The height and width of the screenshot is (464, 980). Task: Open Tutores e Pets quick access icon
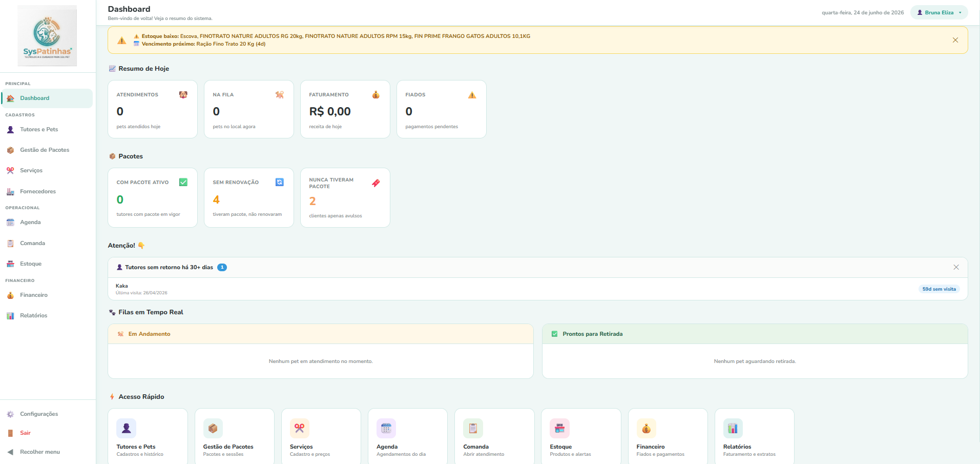(126, 428)
